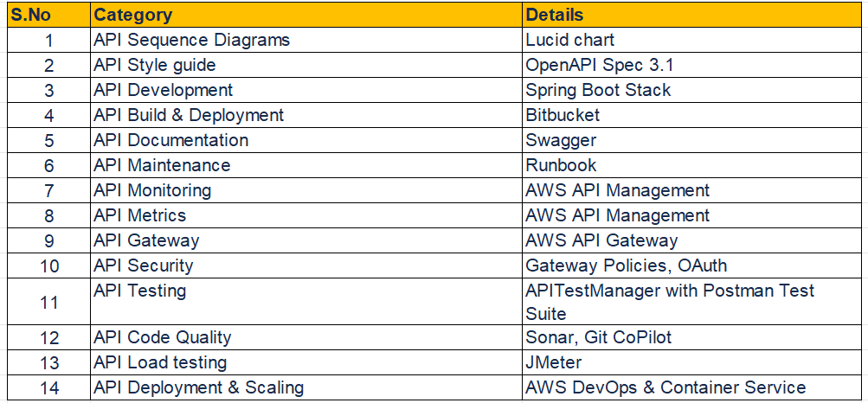
Task: Click the 'API Testing' cell
Action: tap(306, 302)
